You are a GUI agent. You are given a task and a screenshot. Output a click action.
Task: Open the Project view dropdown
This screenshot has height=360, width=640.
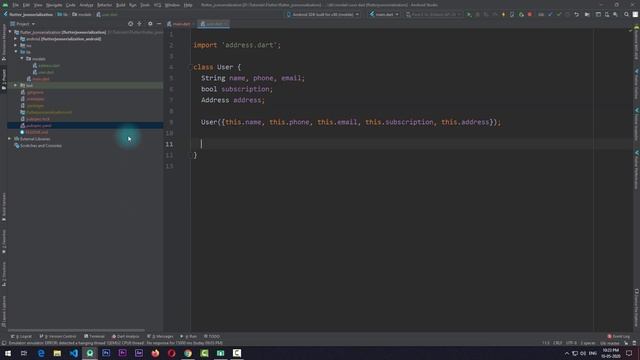tap(23, 24)
